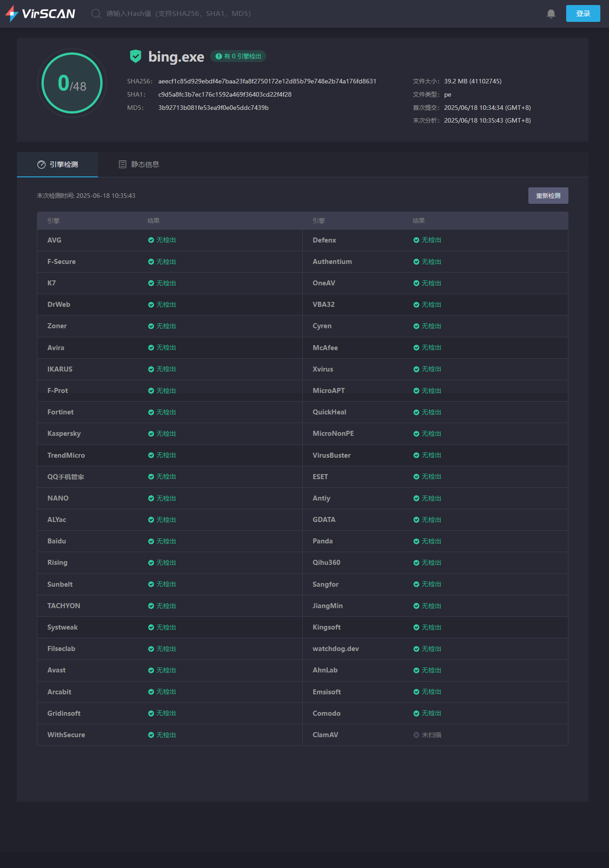Open the notification bell
The height and width of the screenshot is (868, 609).
551,14
